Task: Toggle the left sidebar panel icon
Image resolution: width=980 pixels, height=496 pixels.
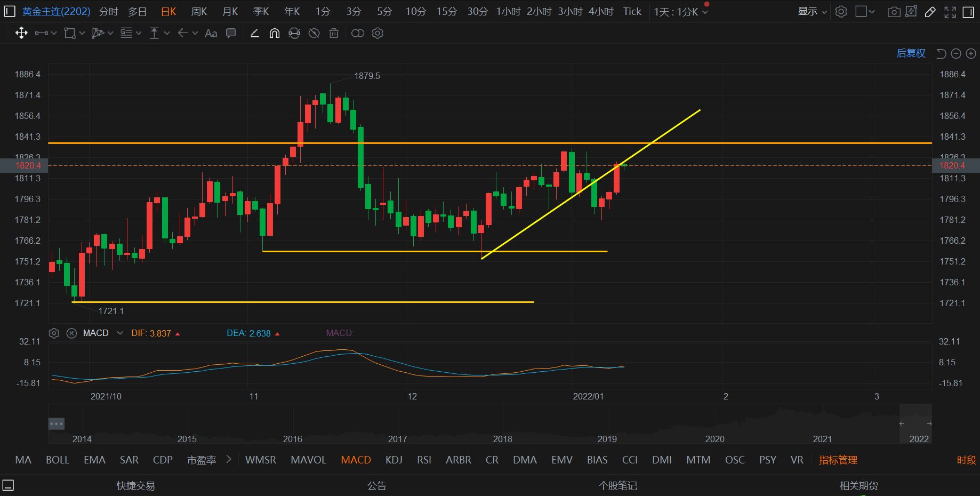Action: 9,11
